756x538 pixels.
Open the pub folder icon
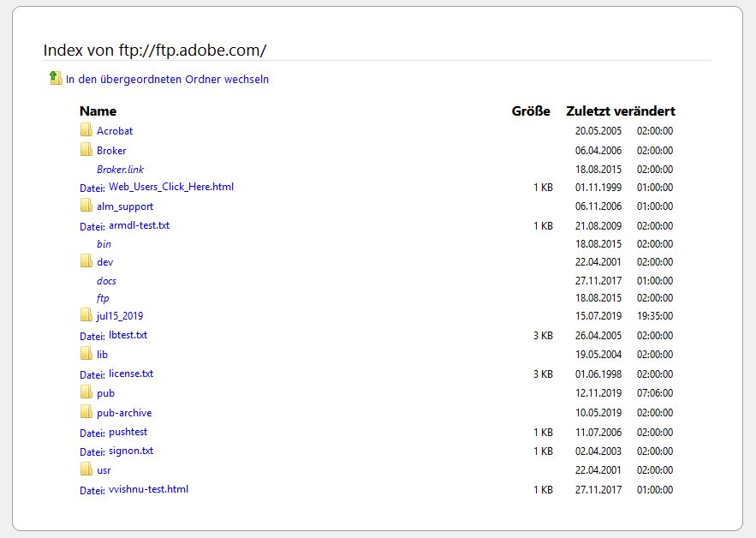(86, 392)
